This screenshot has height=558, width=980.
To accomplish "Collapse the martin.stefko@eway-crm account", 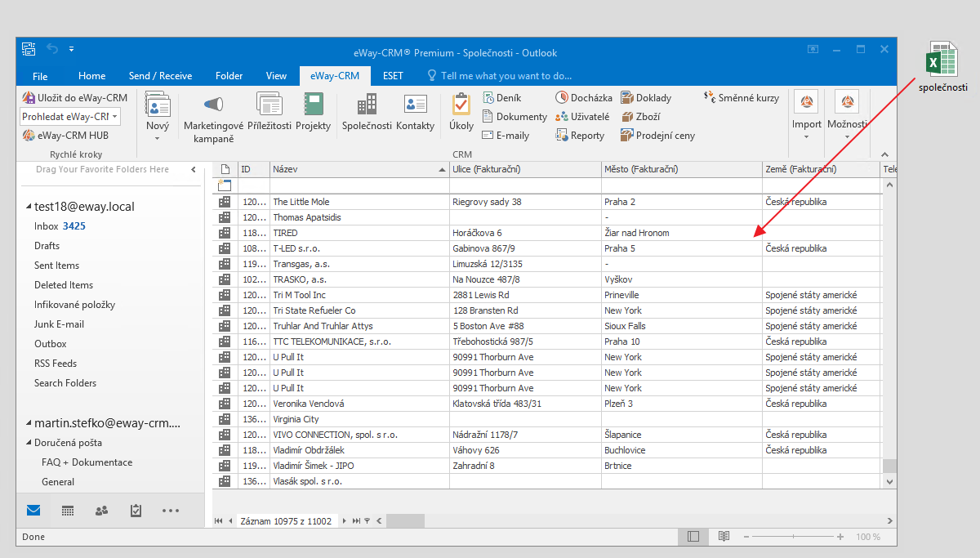I will click(29, 424).
